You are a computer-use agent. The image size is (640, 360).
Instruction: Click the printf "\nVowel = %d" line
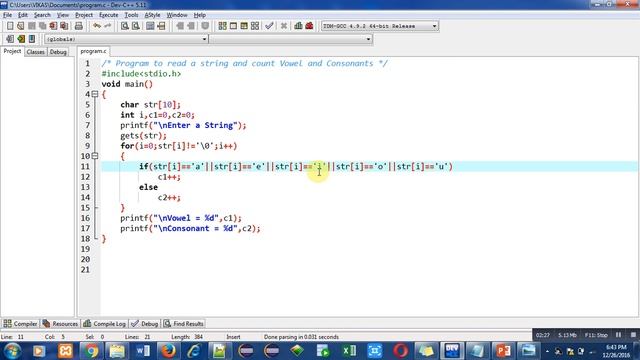(181, 218)
